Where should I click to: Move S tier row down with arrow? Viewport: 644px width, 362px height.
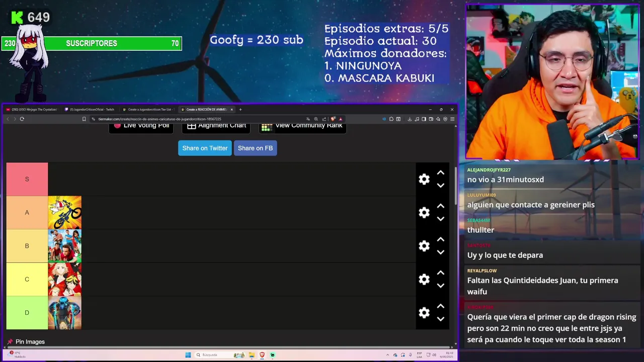[x=441, y=186]
